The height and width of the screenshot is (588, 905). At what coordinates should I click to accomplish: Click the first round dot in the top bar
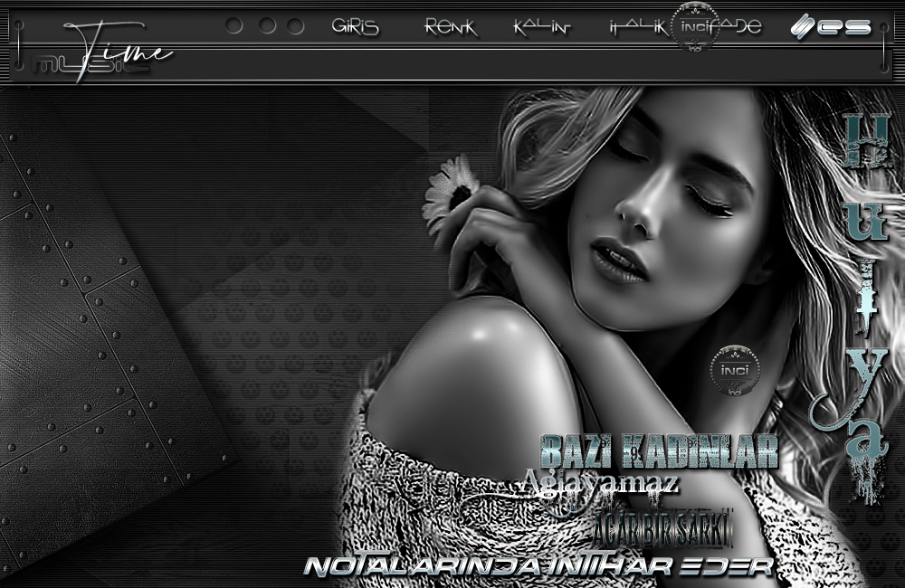tap(233, 25)
